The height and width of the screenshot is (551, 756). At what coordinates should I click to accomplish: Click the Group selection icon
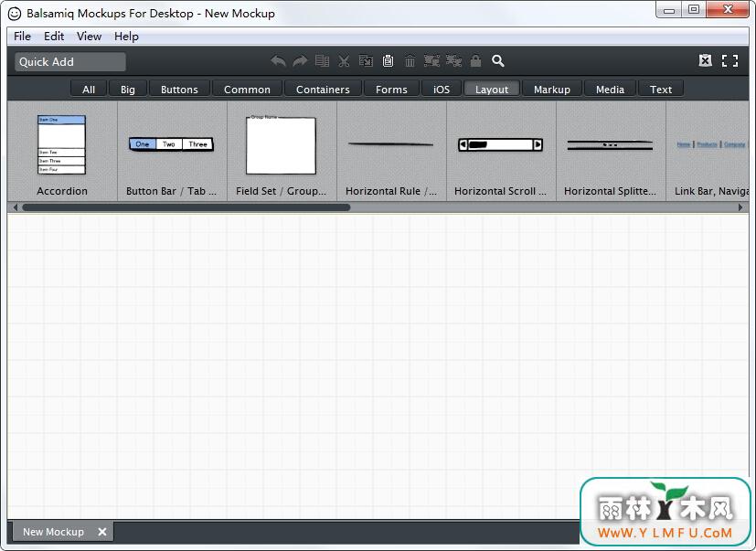click(x=431, y=61)
